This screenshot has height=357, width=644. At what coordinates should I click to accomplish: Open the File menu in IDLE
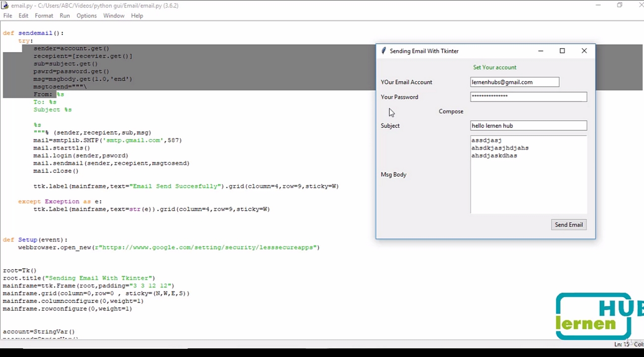click(7, 15)
